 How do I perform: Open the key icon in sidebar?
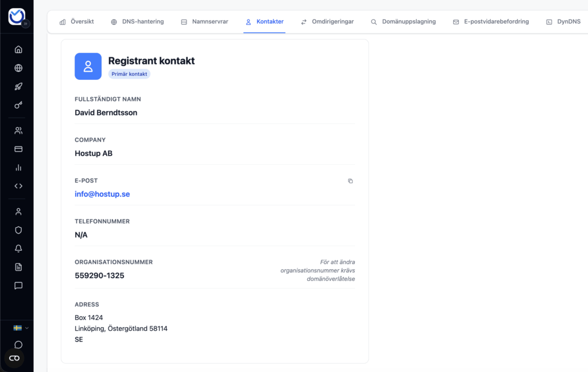coord(18,106)
